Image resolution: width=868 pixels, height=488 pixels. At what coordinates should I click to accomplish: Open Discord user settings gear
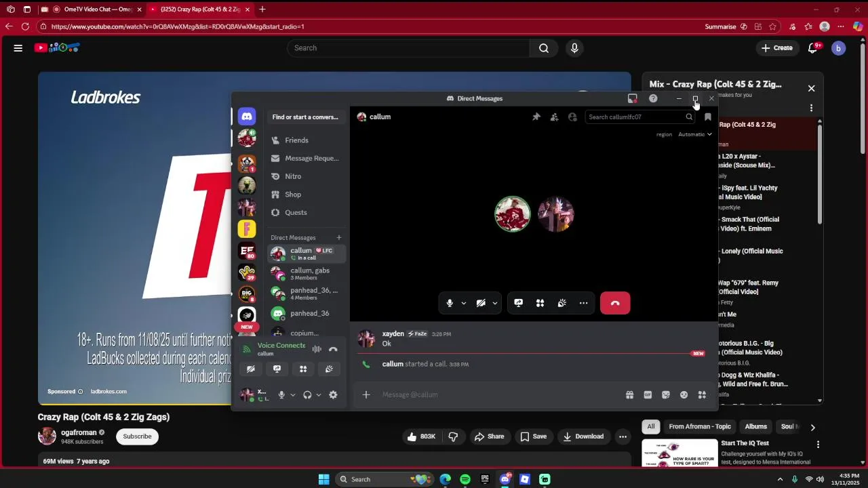(x=333, y=394)
